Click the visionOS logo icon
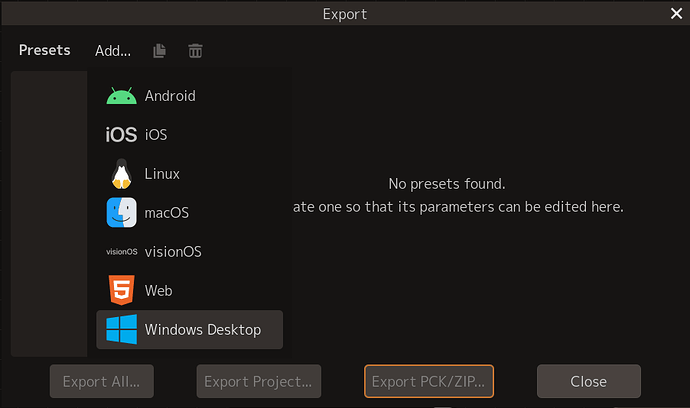This screenshot has width=690, height=408. [x=121, y=252]
